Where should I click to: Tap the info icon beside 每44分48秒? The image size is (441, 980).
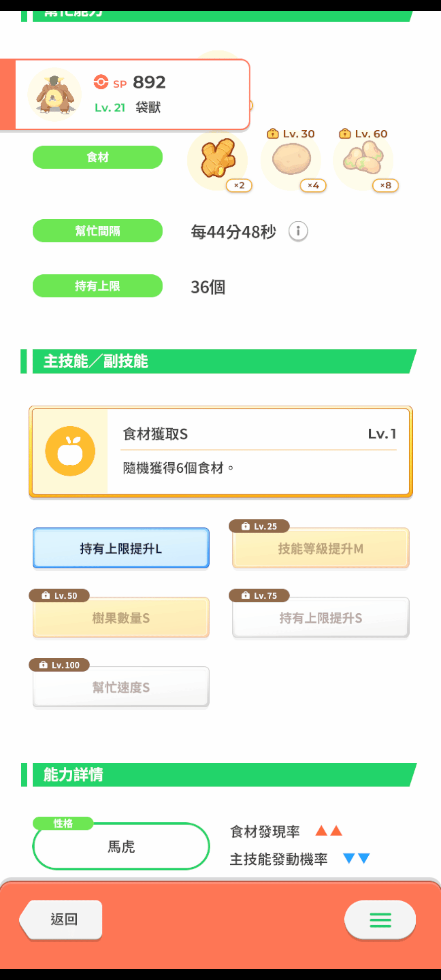[x=298, y=232]
